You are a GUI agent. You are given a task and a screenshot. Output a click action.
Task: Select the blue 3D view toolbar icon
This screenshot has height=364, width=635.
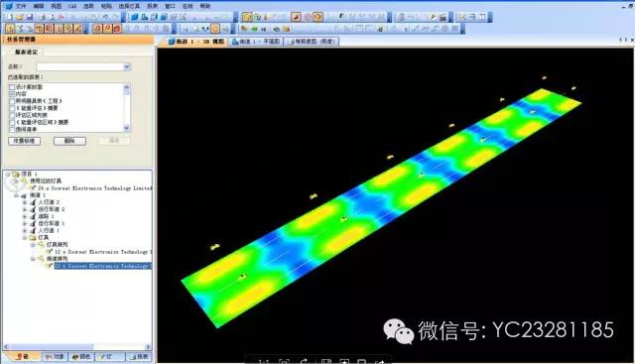click(135, 17)
